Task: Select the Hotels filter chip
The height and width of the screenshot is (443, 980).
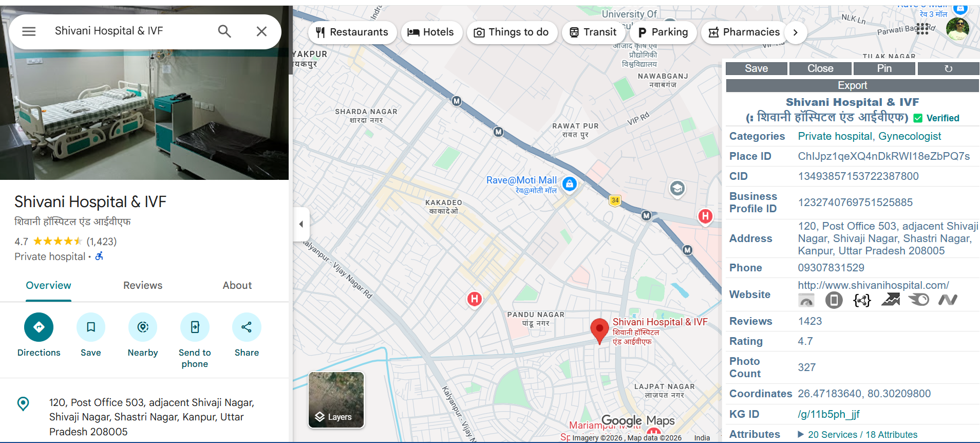Action: tap(431, 32)
